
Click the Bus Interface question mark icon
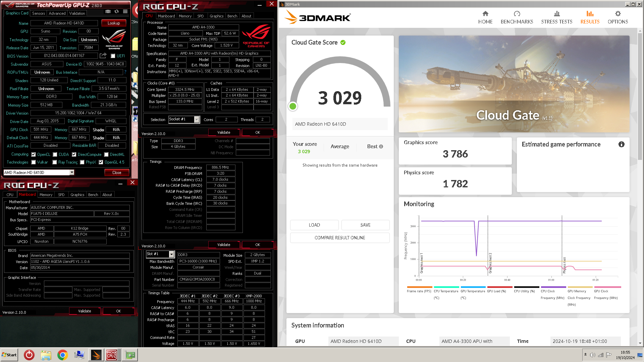click(125, 72)
